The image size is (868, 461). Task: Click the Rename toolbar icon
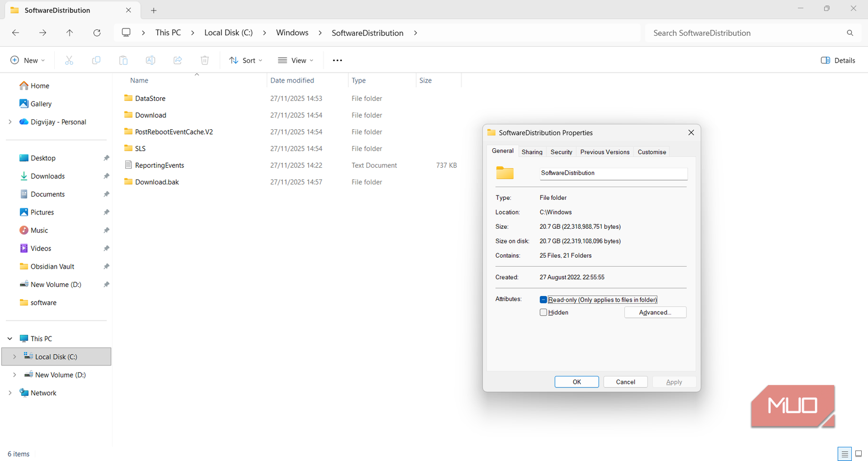[150, 60]
